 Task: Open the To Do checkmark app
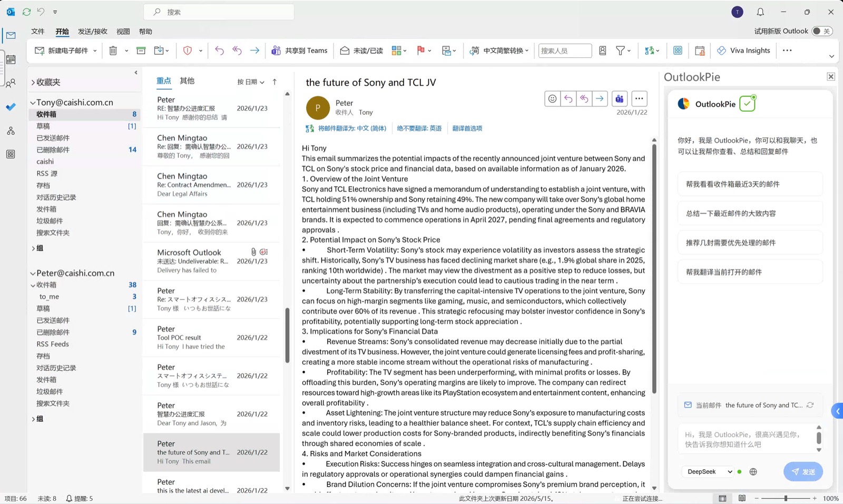pyautogui.click(x=11, y=107)
